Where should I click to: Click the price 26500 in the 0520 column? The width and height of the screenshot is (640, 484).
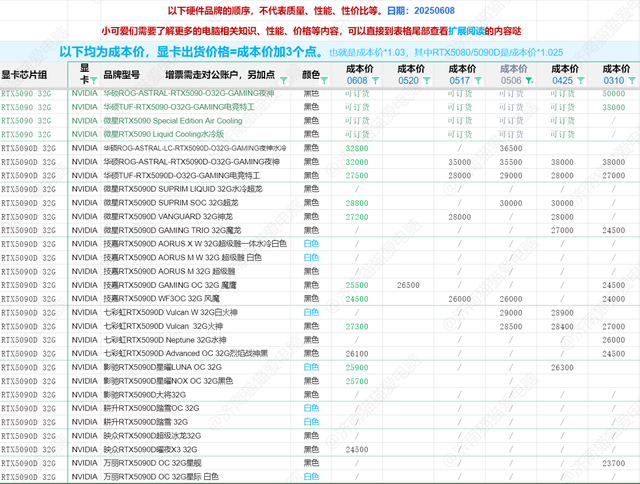tap(409, 285)
